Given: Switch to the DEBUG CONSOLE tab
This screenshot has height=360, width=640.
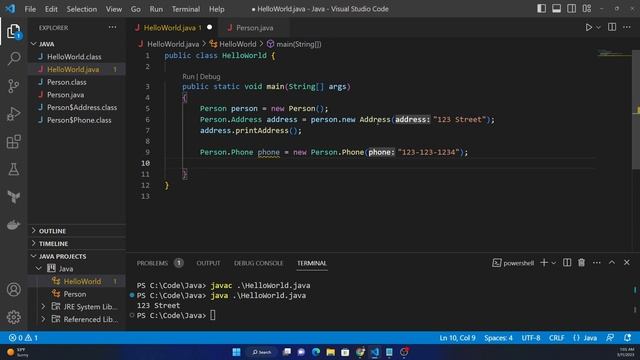Looking at the screenshot, I should [x=258, y=263].
